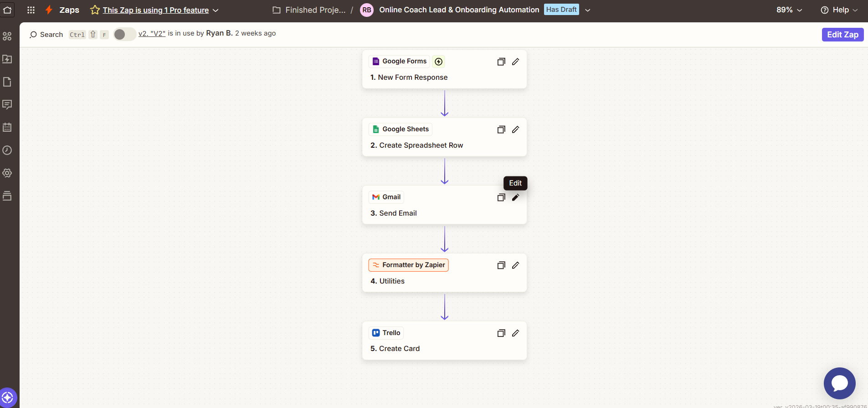The image size is (868, 408).
Task: Duplicate the Google Sheets step
Action: click(x=501, y=129)
